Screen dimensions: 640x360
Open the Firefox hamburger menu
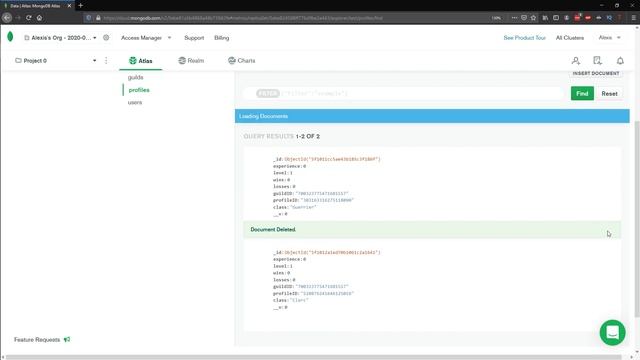(633, 18)
